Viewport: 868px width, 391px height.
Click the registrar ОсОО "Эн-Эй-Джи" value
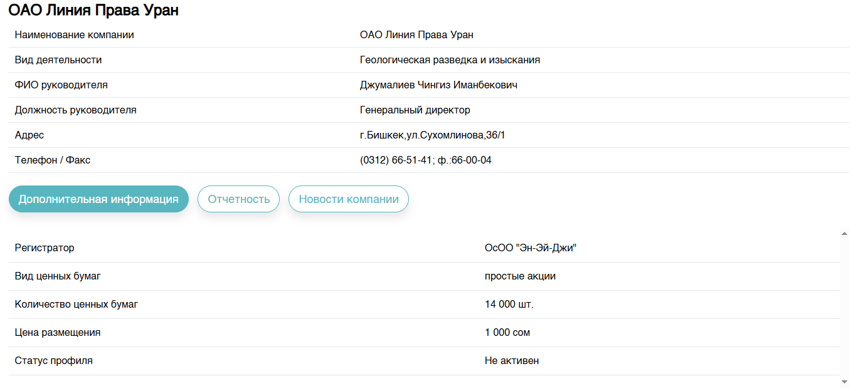pyautogui.click(x=530, y=248)
